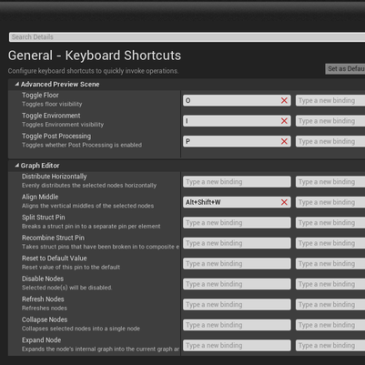Focus Split Struct Pin primary binding field

[237, 223]
